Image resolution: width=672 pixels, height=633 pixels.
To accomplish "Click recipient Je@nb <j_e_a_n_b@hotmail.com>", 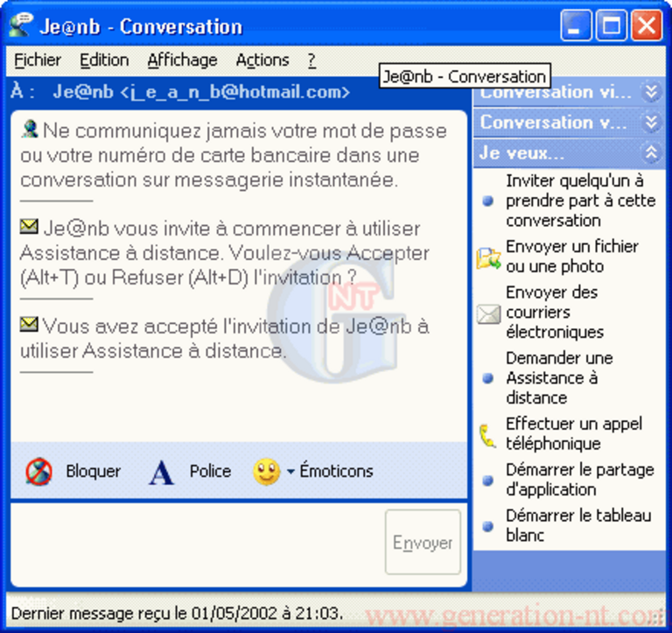I will pos(201,92).
